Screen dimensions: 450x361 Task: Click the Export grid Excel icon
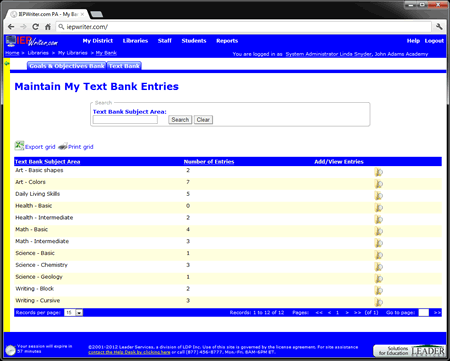19,146
